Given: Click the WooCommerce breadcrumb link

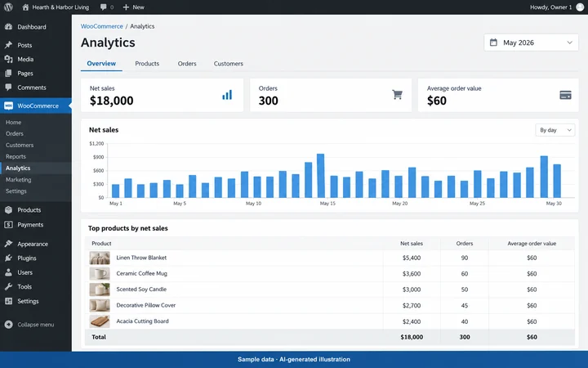Looking at the screenshot, I should 102,26.
